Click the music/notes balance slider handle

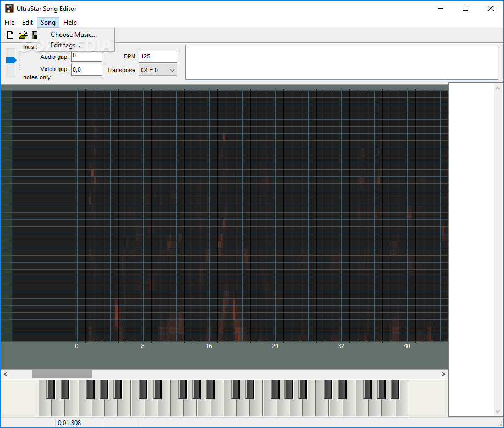(x=11, y=60)
